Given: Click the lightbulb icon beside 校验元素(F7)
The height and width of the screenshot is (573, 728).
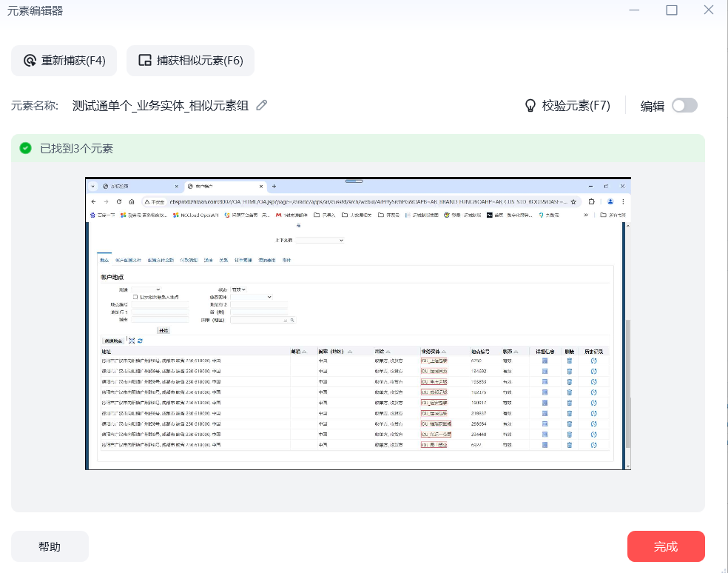Looking at the screenshot, I should pos(530,105).
